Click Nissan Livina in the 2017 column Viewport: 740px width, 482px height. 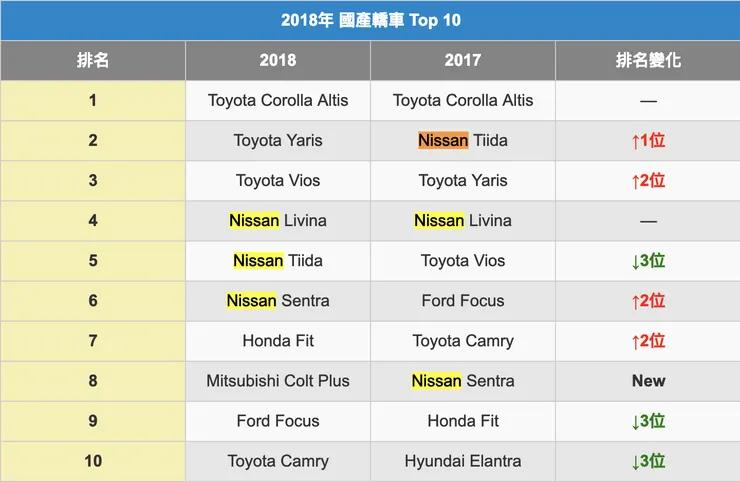[x=463, y=221]
